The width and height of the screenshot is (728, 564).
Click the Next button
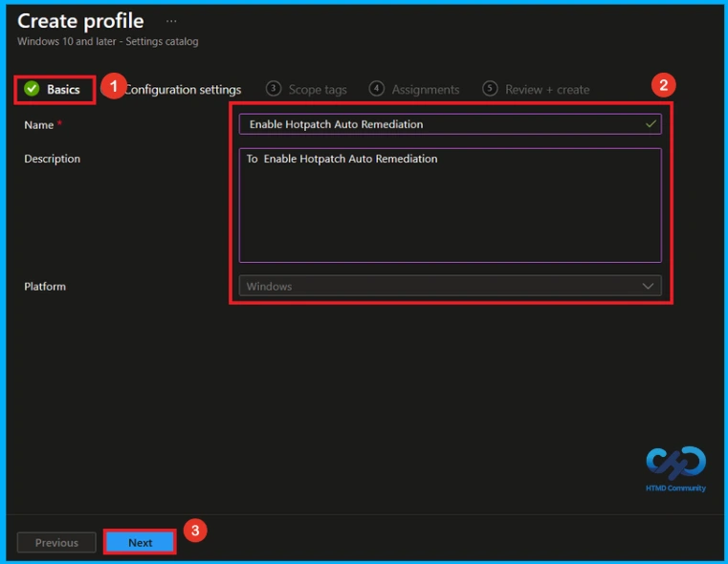(x=140, y=542)
